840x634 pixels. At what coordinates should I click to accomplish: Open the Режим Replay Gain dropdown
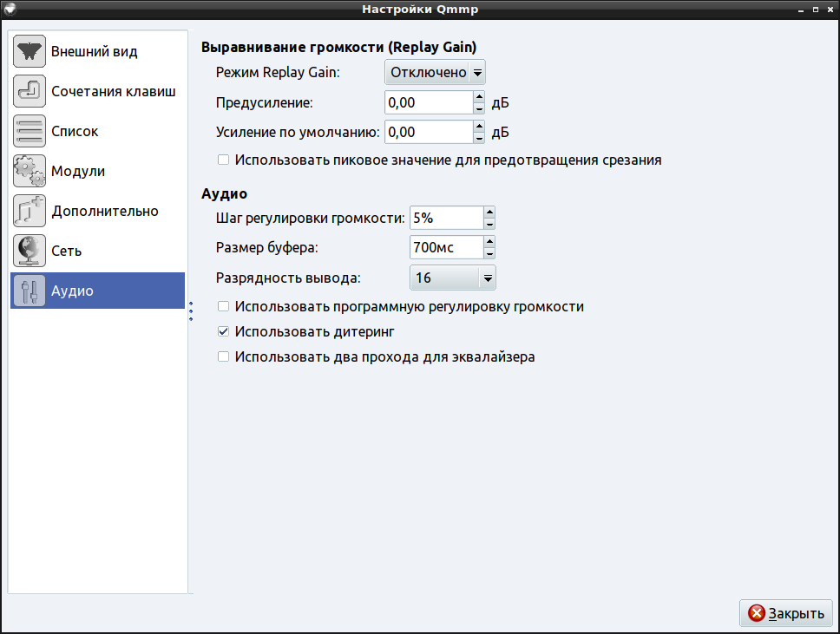(435, 73)
